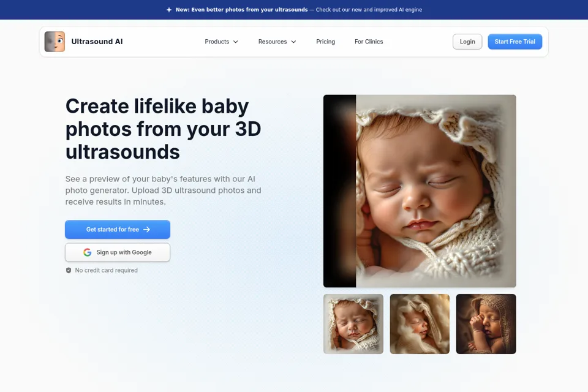The image size is (588, 392).
Task: Expand the Products dropdown chevron
Action: 235,42
